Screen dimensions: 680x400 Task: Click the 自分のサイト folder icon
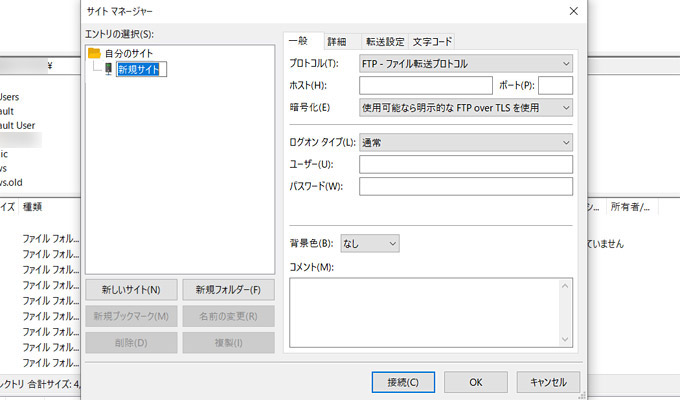point(94,53)
